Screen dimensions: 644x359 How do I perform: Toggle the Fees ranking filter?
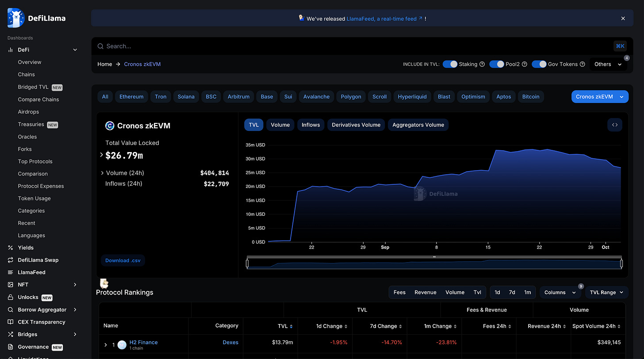pos(399,292)
